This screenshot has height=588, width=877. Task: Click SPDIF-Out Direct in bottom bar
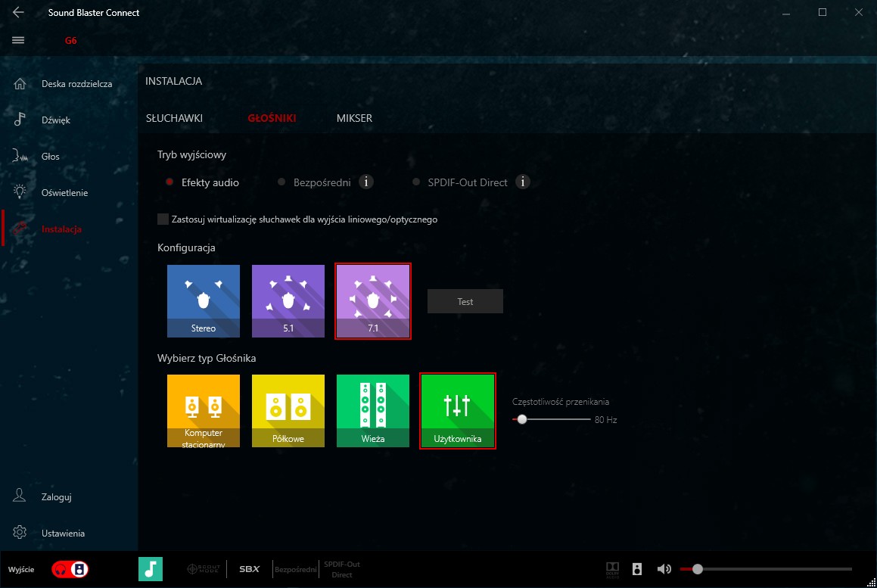pyautogui.click(x=342, y=570)
